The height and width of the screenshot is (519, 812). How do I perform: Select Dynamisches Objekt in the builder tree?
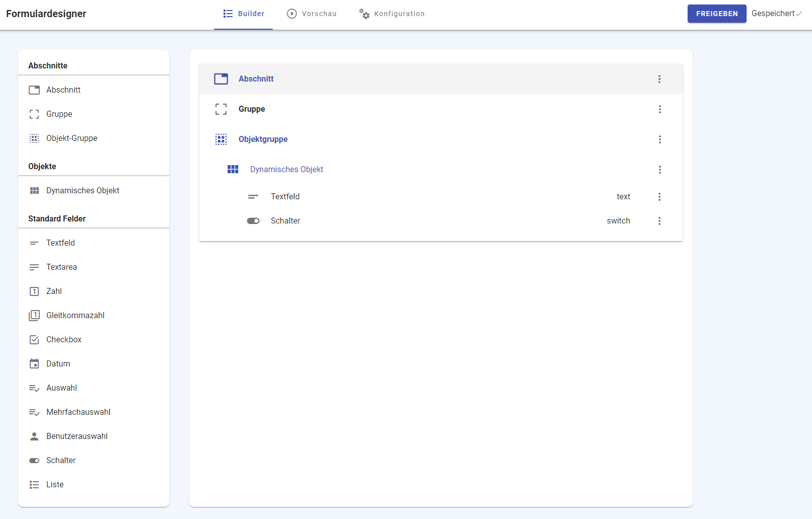tap(441, 170)
